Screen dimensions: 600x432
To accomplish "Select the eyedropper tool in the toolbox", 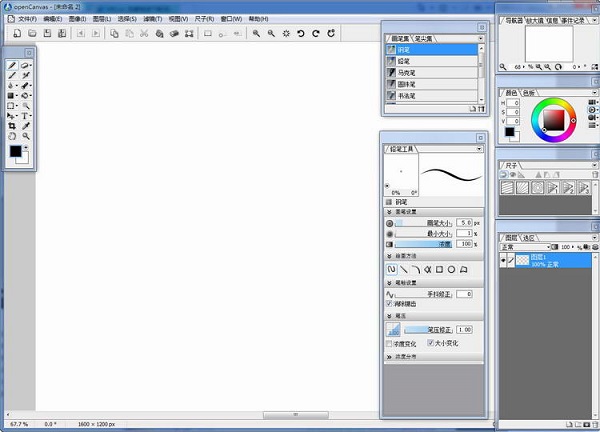I will tap(26, 126).
